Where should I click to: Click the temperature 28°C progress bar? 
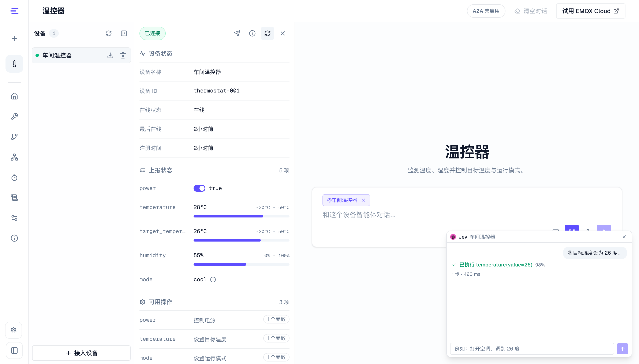pyautogui.click(x=242, y=216)
